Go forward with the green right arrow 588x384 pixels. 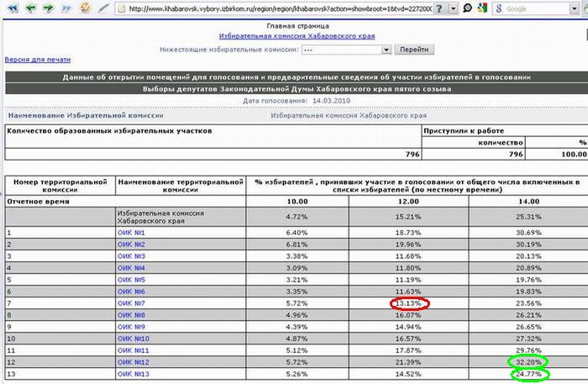coord(47,8)
